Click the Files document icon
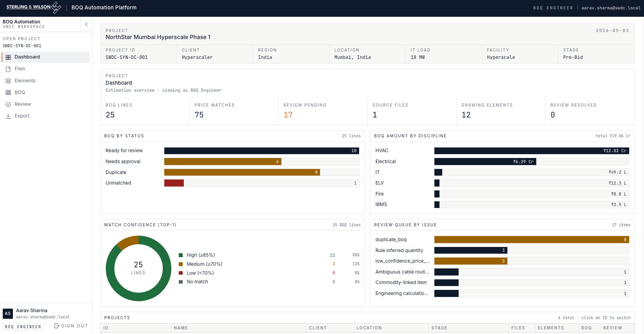 tap(8, 69)
